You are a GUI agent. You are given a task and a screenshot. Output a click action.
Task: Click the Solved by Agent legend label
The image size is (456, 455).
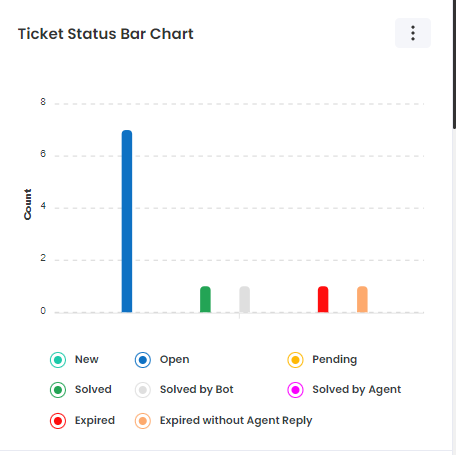point(356,390)
